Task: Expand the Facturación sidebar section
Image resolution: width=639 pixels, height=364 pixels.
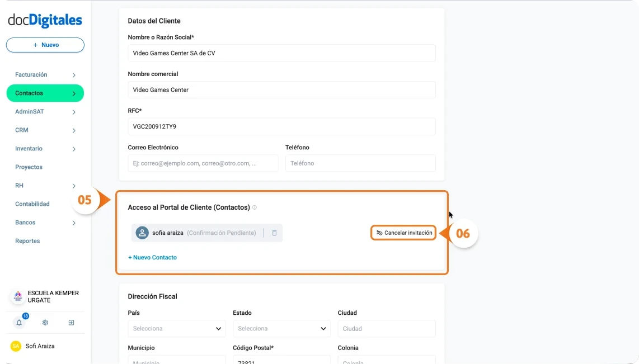Action: [32, 74]
